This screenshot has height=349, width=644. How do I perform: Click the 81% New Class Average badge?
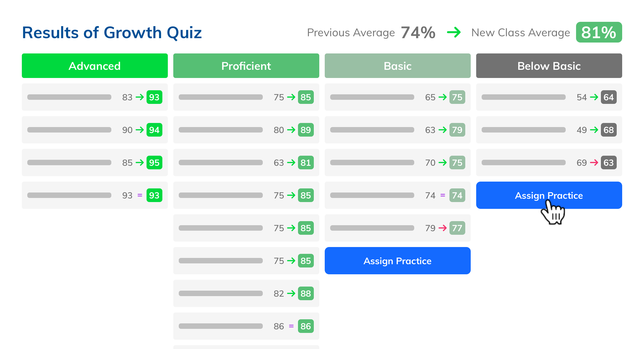(x=599, y=32)
